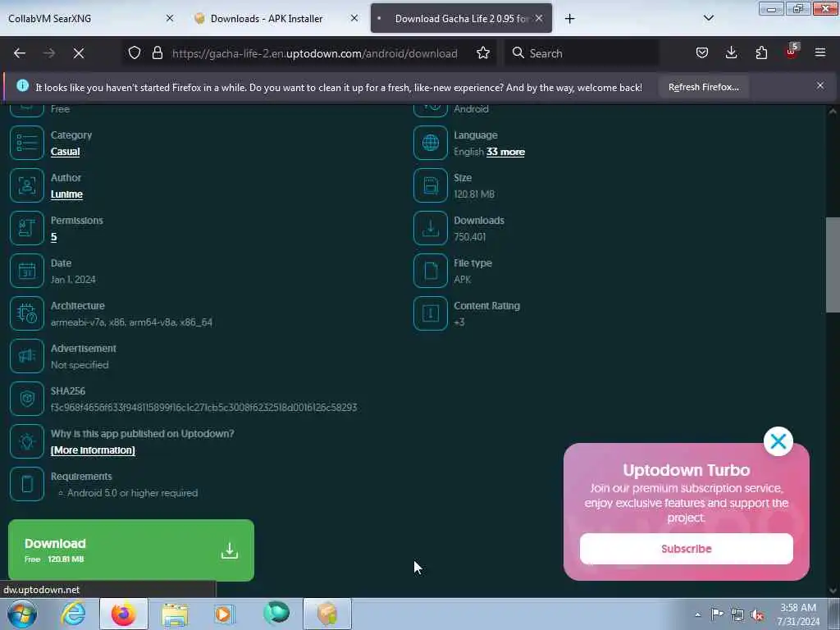Close the Uptodown Turbo popup

point(778,441)
